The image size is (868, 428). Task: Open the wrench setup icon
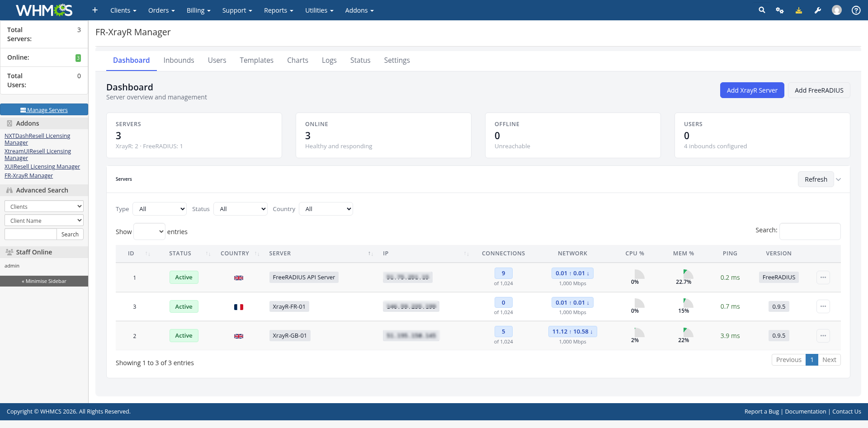click(818, 10)
